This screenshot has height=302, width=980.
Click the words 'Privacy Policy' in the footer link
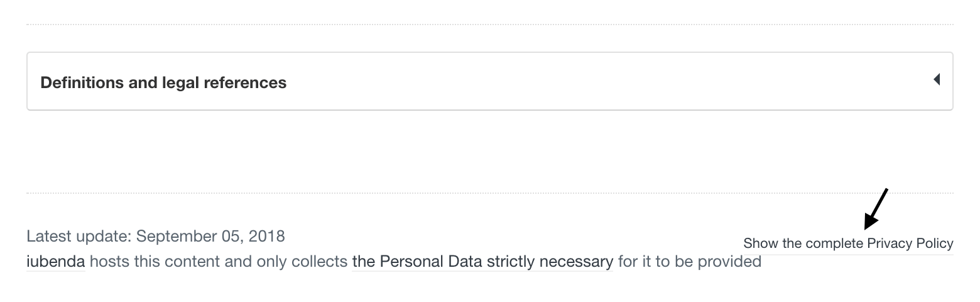coord(910,243)
